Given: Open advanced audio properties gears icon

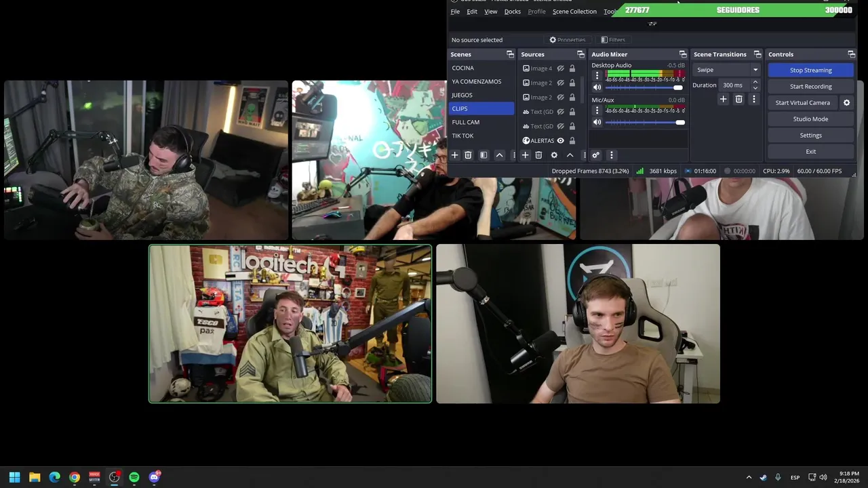Looking at the screenshot, I should 595,155.
